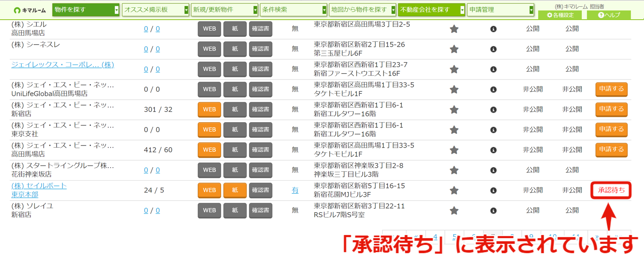
Task: Open the 不動産会社を探す dropdown
Action: click(432, 10)
